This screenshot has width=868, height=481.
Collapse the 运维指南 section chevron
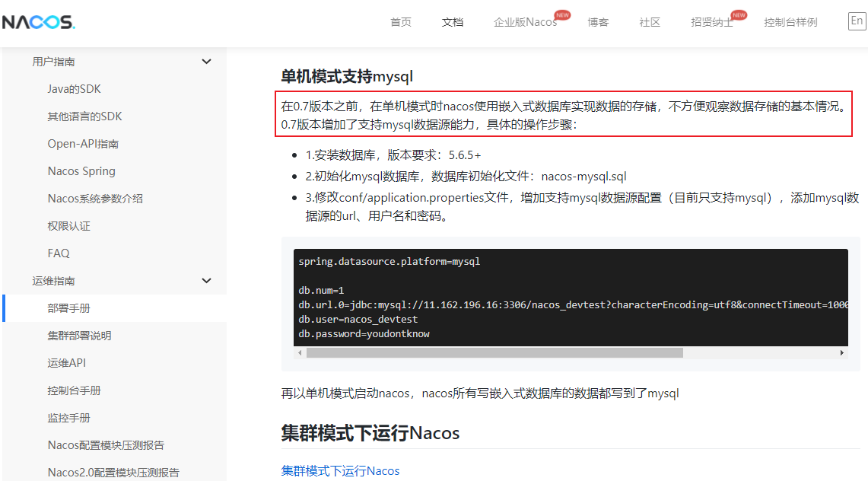pos(206,281)
